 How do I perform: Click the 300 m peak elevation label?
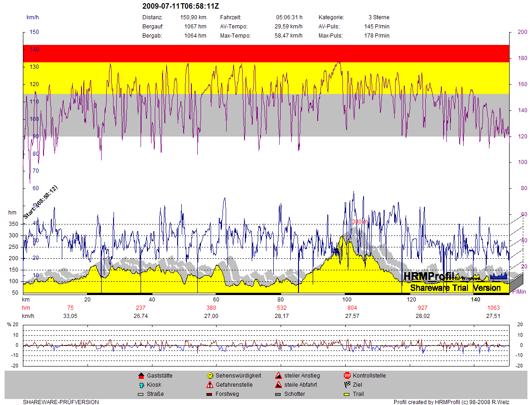point(360,222)
